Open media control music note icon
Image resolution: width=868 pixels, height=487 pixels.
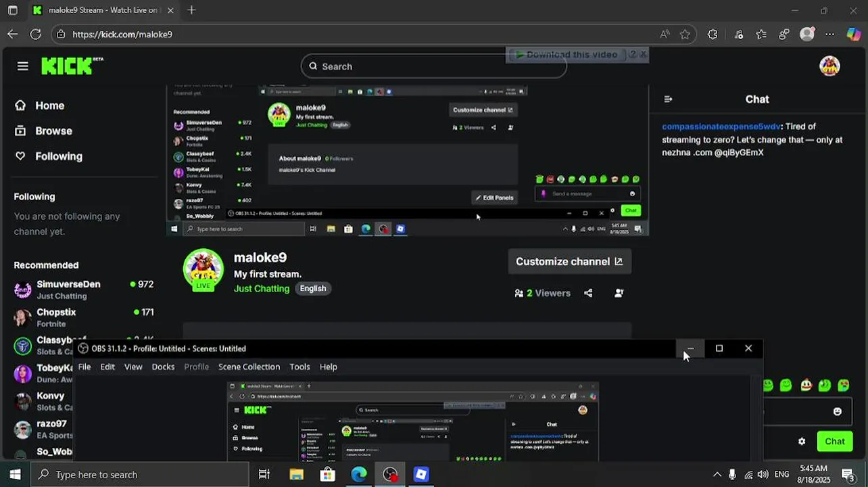(739, 34)
